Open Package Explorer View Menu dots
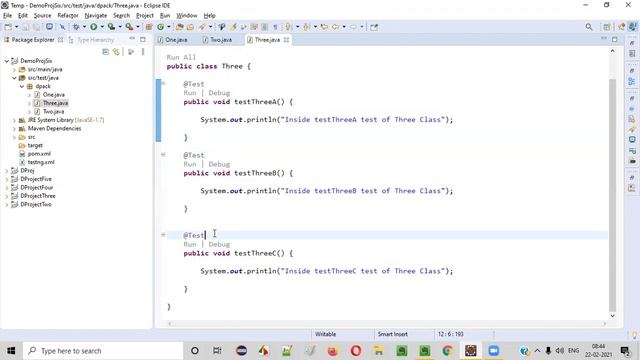This screenshot has width=640, height=360. tap(143, 52)
